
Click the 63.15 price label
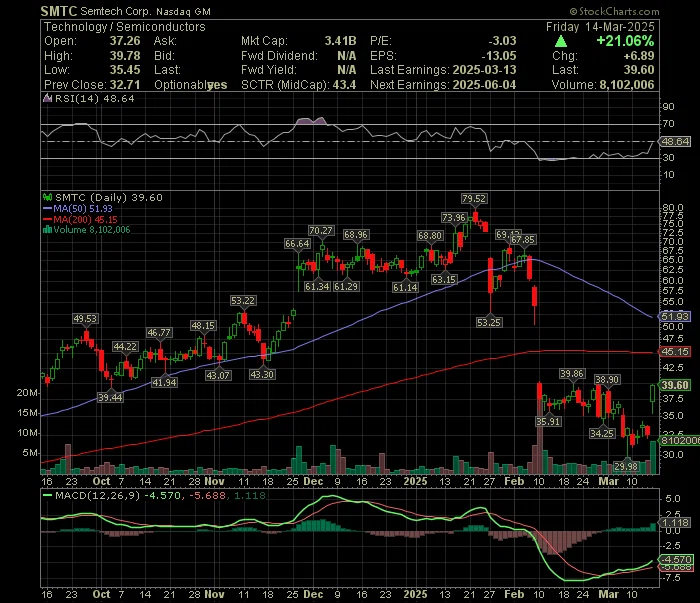point(444,279)
